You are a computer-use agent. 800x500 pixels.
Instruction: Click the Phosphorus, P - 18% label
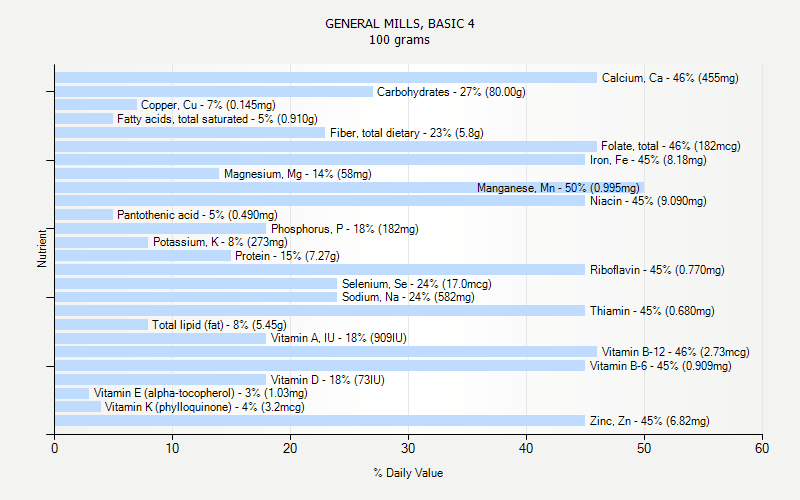(344, 229)
